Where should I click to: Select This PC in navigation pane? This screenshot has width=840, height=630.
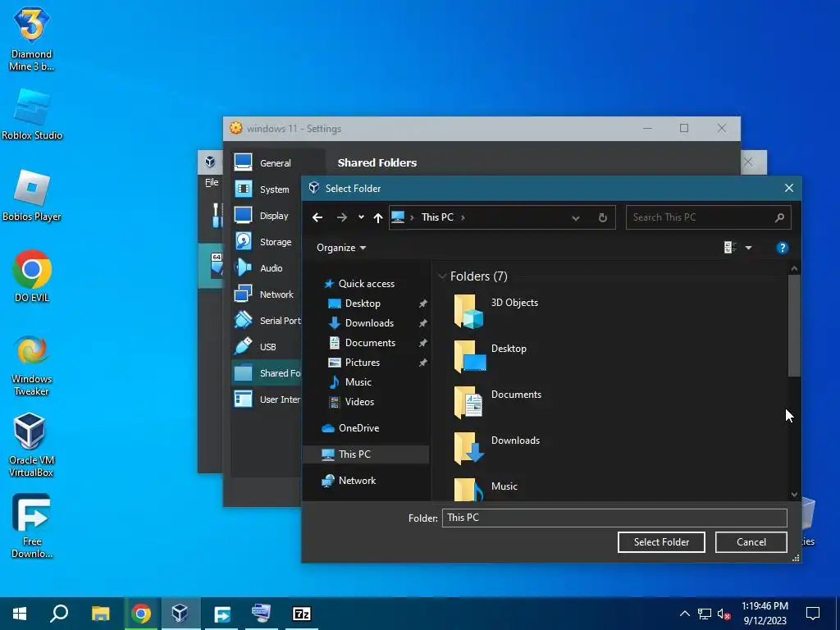[366, 454]
